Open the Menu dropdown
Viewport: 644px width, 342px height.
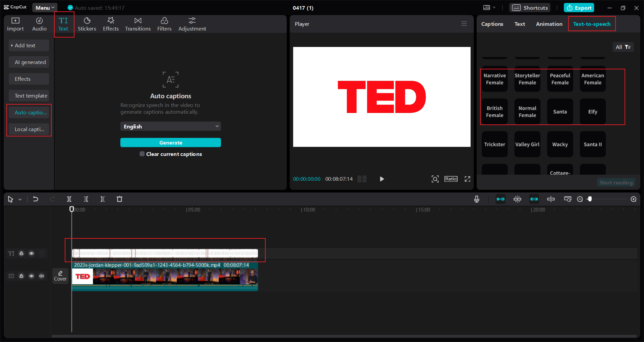click(x=45, y=8)
